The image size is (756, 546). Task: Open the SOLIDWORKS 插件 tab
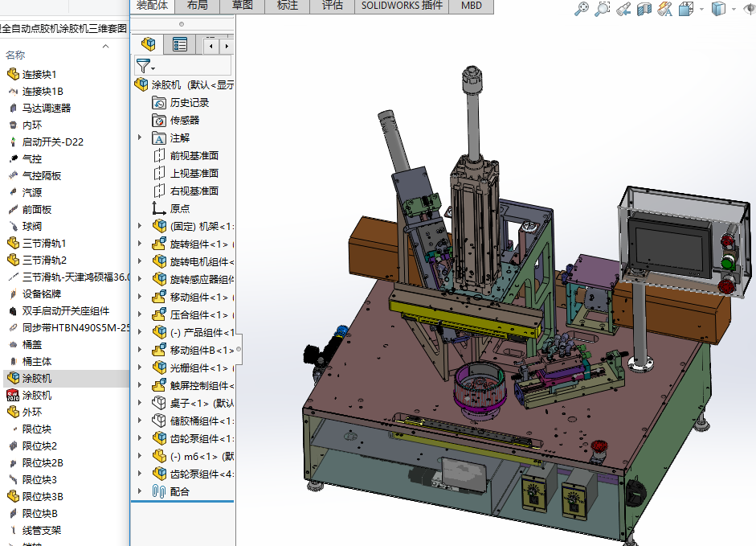point(402,6)
